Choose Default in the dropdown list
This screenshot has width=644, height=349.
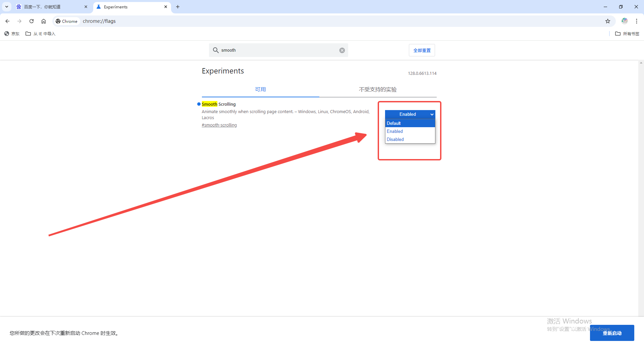(410, 123)
